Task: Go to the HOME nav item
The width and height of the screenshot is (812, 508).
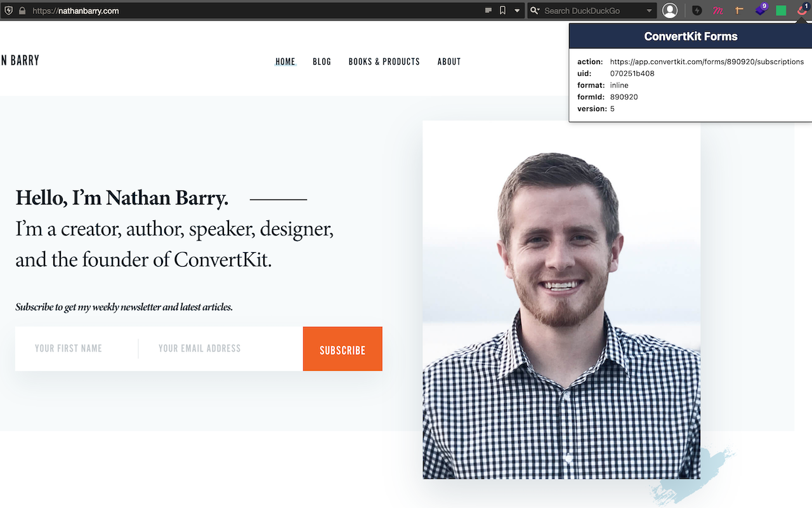Action: pos(285,62)
